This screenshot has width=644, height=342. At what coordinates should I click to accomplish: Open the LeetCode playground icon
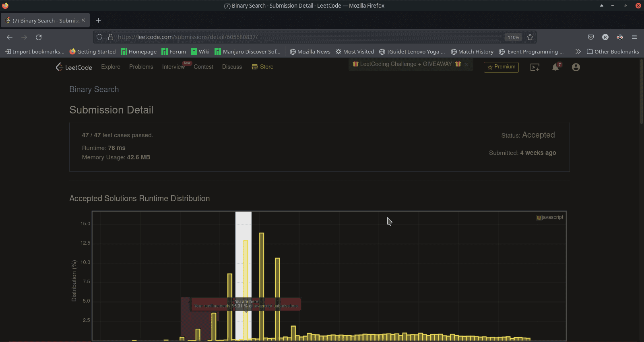pyautogui.click(x=535, y=67)
